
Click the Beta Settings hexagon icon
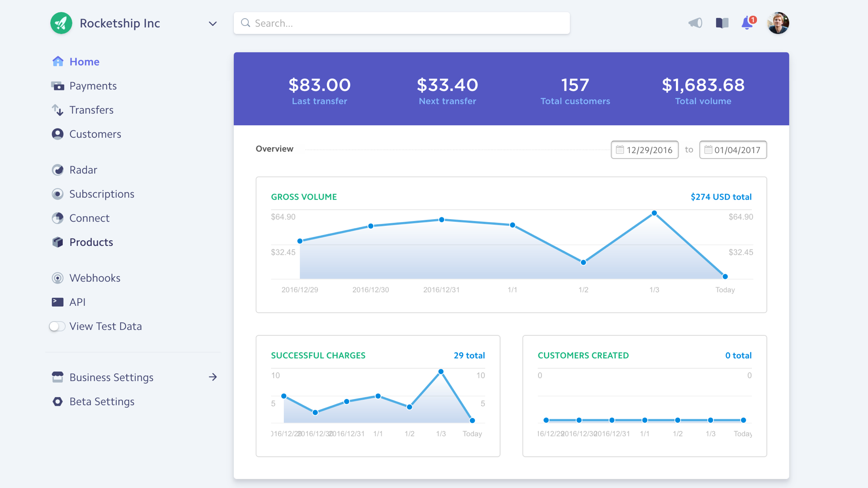tap(57, 401)
